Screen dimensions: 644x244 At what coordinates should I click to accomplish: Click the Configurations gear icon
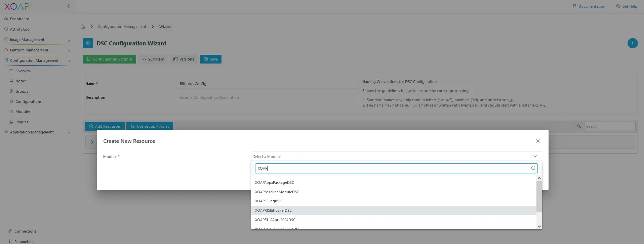(x=11, y=101)
